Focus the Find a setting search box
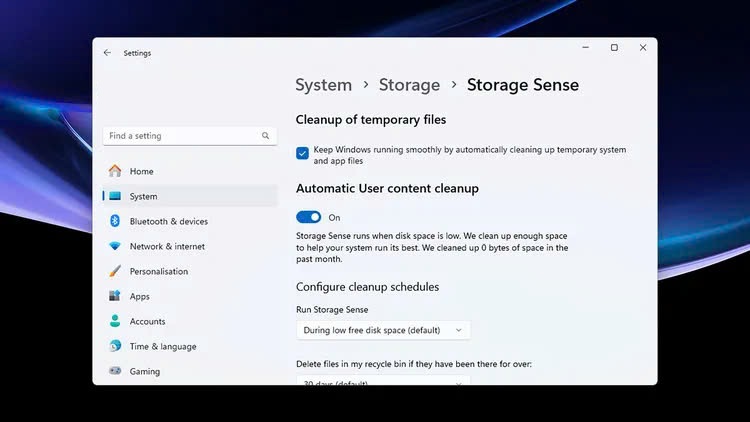Screen dimensions: 750x422 [180, 136]
